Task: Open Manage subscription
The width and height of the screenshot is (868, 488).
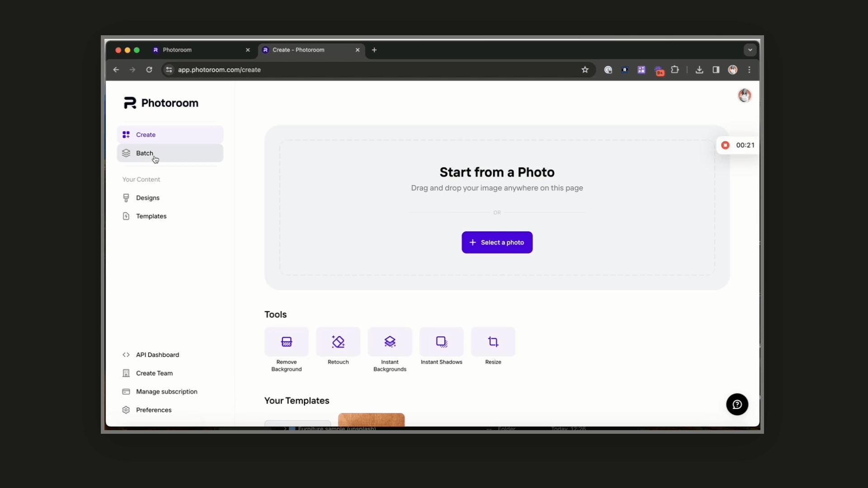Action: 170,391
